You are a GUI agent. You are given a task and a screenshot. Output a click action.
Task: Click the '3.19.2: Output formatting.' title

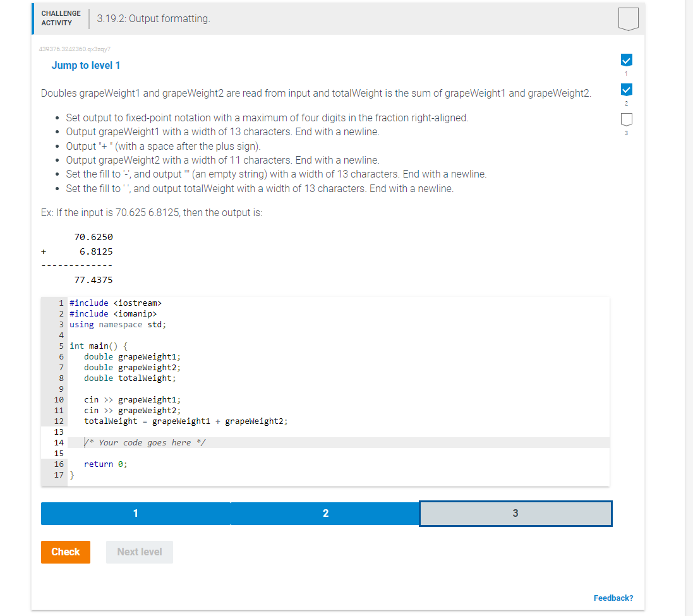154,18
